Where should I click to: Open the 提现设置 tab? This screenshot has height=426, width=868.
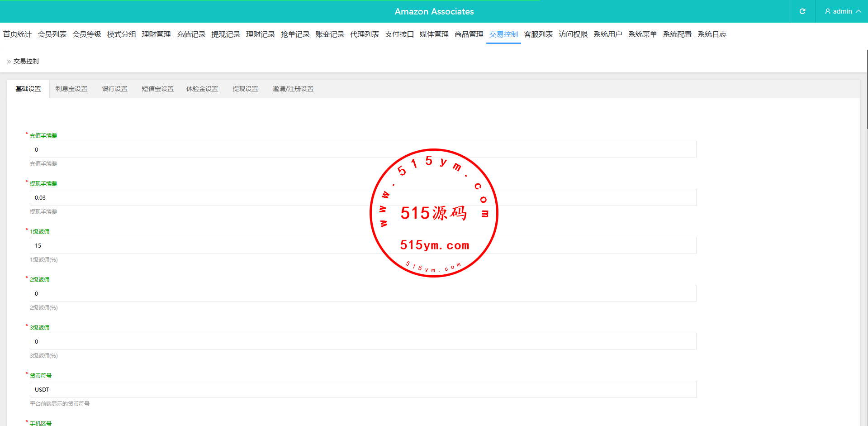click(245, 89)
